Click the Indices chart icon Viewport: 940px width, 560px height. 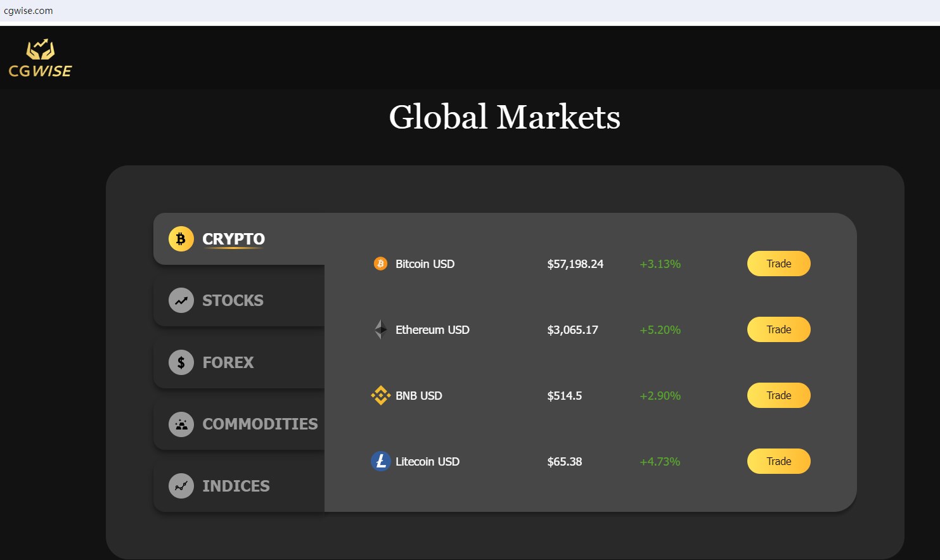pyautogui.click(x=181, y=486)
